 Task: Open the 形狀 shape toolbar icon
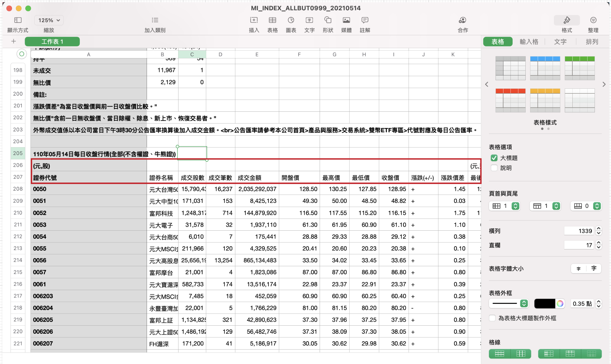click(x=328, y=20)
